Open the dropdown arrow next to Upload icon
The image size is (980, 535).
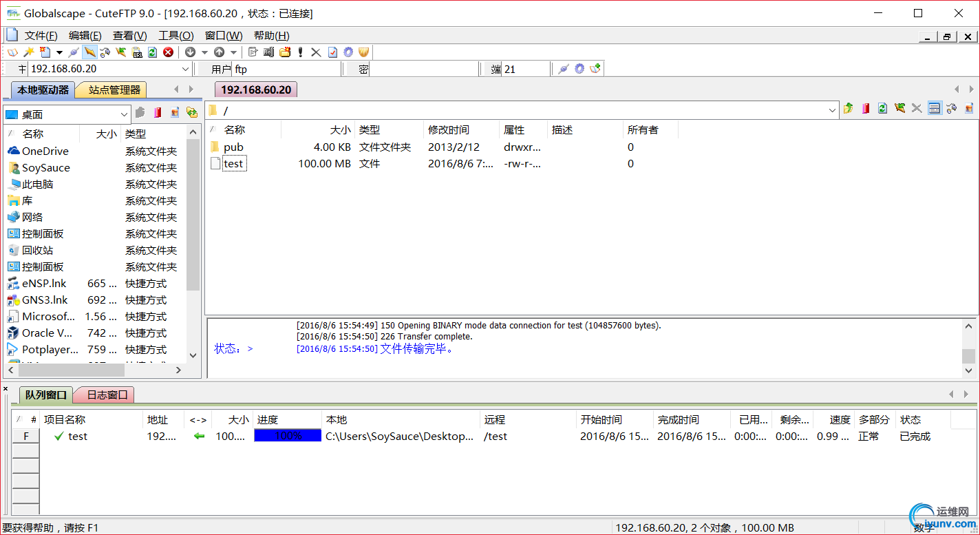point(233,52)
